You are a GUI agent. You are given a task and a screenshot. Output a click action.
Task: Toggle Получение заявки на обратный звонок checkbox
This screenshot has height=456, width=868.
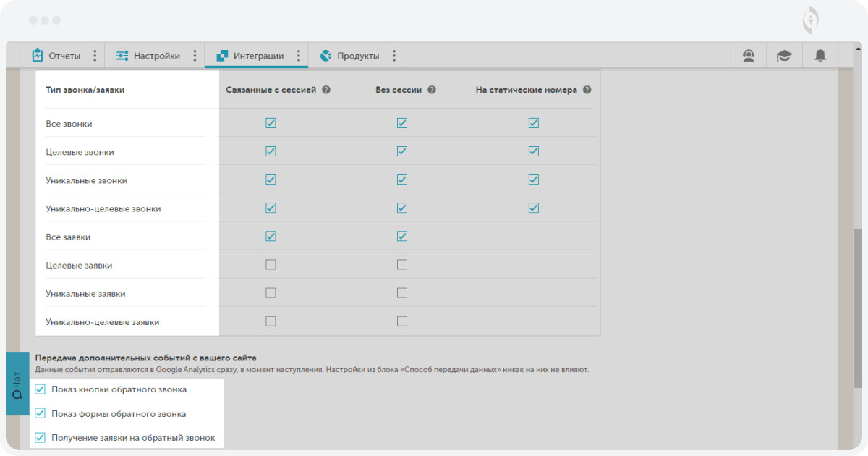pyautogui.click(x=40, y=437)
